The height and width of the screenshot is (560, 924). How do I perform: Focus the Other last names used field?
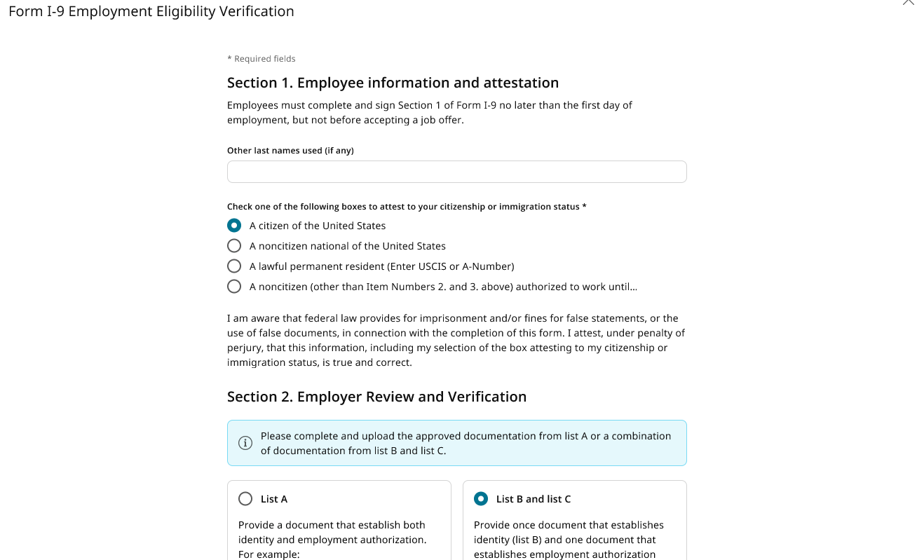pyautogui.click(x=456, y=172)
